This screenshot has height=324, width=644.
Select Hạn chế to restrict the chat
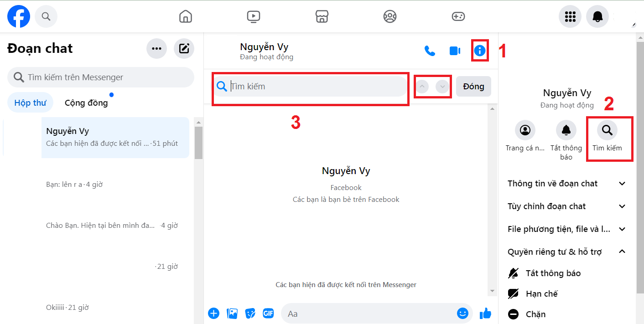tap(541, 294)
